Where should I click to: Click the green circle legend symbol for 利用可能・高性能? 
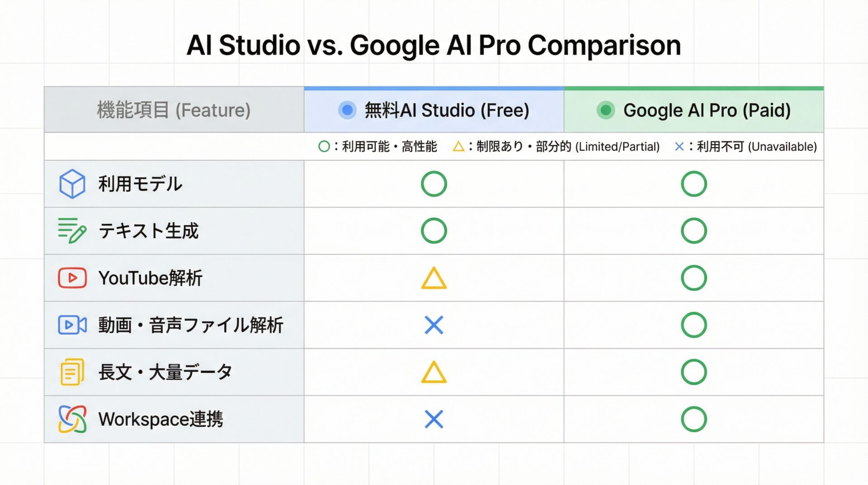click(x=324, y=147)
